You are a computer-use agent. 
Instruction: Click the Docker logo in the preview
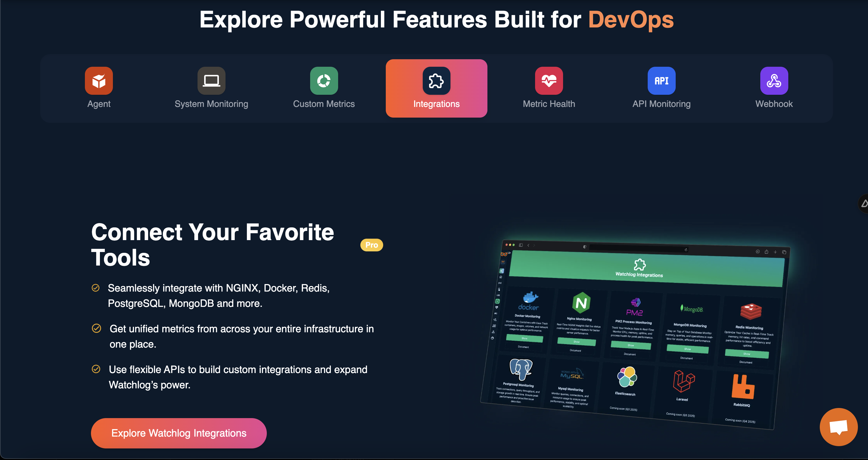[529, 301]
